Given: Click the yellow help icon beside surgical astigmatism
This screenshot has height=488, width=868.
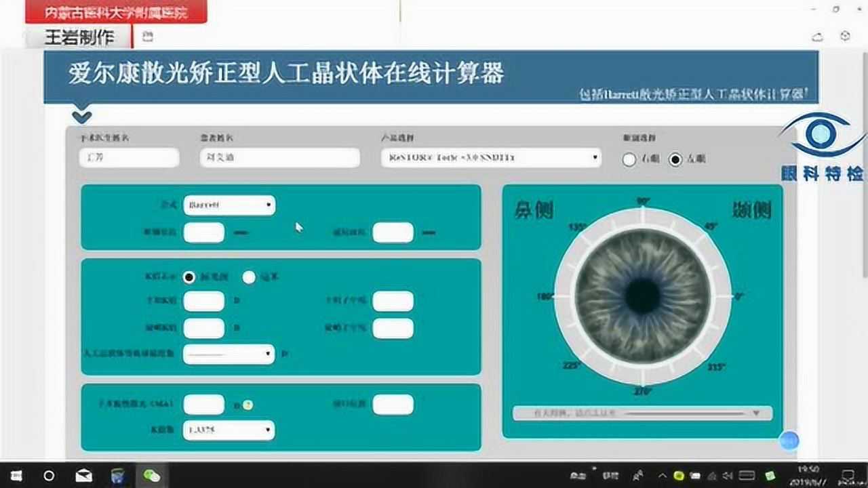Looking at the screenshot, I should point(248,405).
